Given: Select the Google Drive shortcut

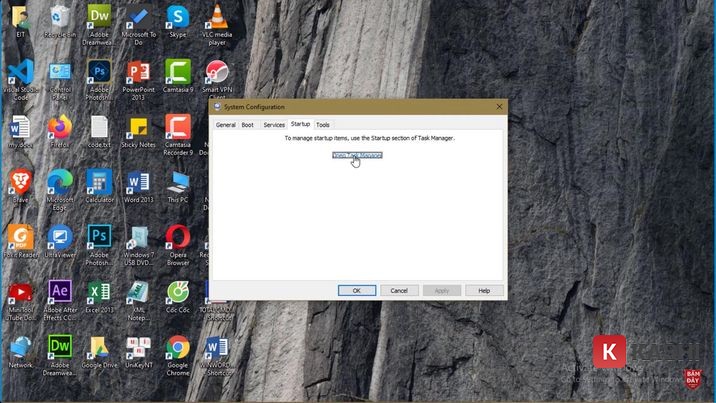Looking at the screenshot, I should pyautogui.click(x=99, y=351).
